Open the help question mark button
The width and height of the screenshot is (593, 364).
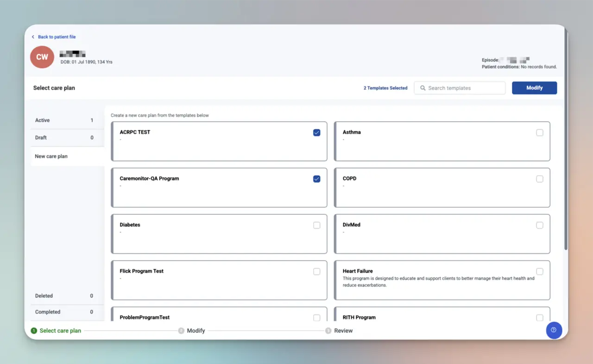pyautogui.click(x=554, y=330)
